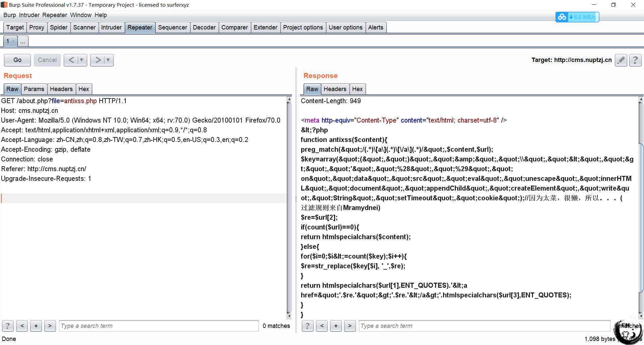Viewport: 644px width, 345px height.
Task: Switch to the Spider tab
Action: [59, 27]
